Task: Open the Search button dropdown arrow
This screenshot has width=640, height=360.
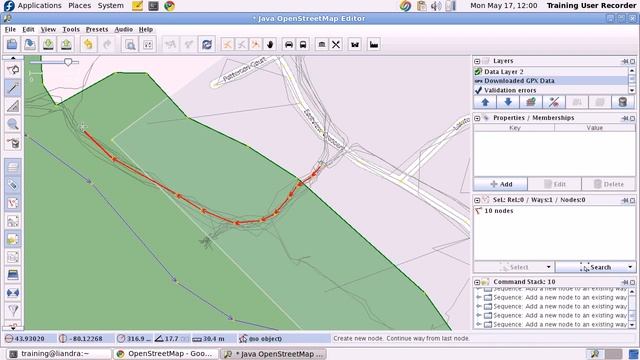Action: (630, 267)
